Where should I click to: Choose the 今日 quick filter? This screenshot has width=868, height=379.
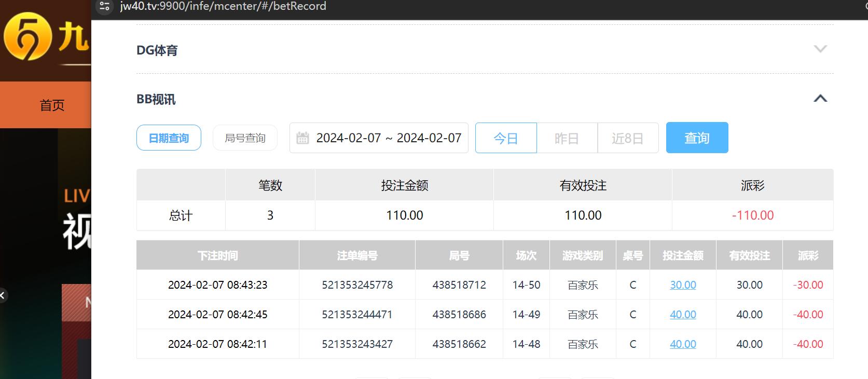[506, 138]
